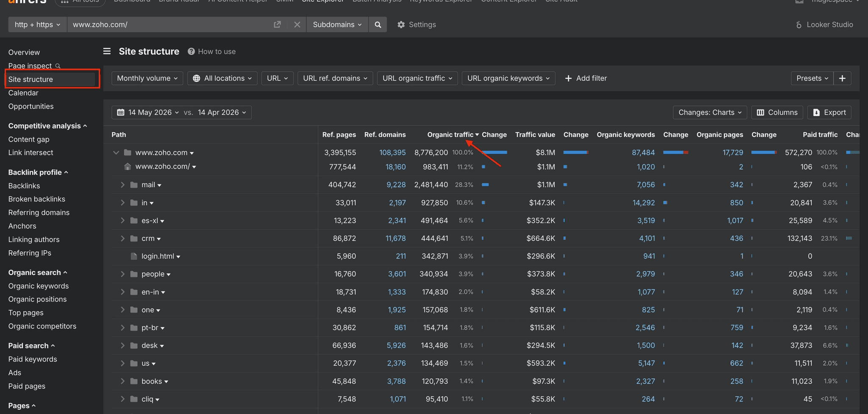This screenshot has height=414, width=868.
Task: Click the folder icon of desk row
Action: 134,346
